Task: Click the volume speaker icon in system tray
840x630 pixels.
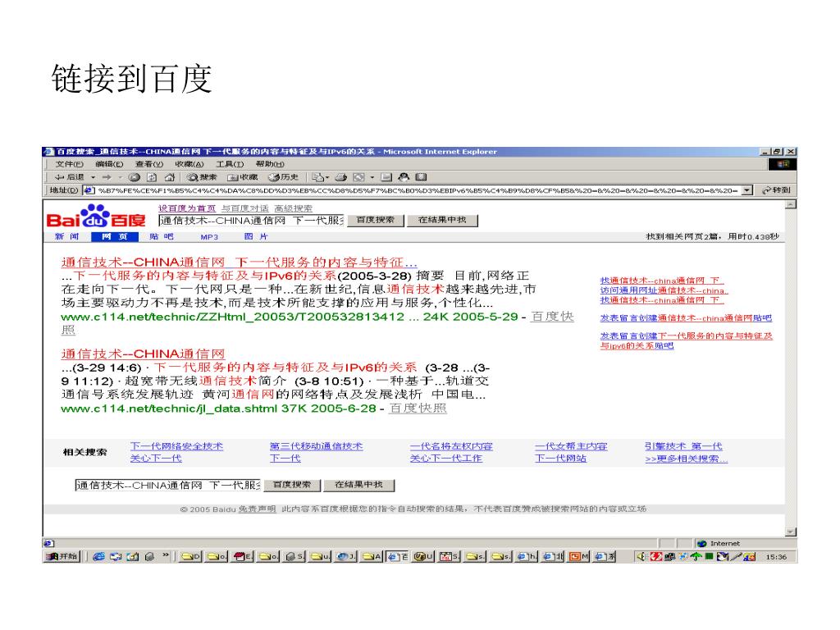Action: [641, 558]
